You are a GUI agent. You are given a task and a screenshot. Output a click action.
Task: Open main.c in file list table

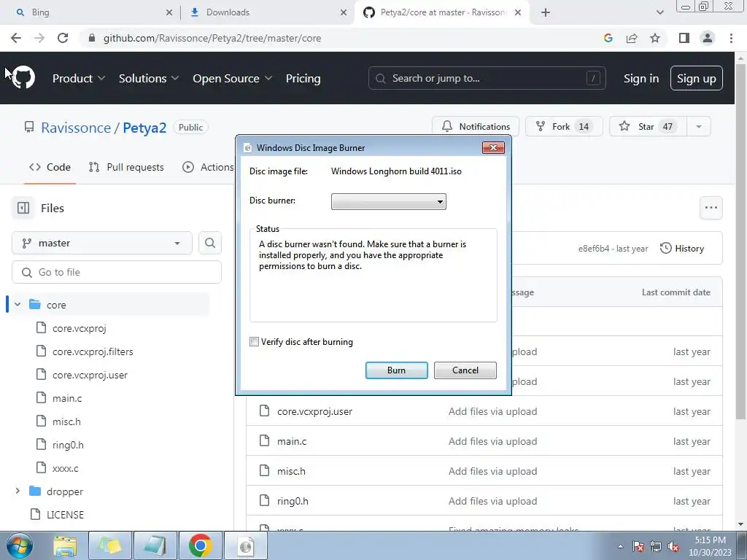[x=292, y=441]
